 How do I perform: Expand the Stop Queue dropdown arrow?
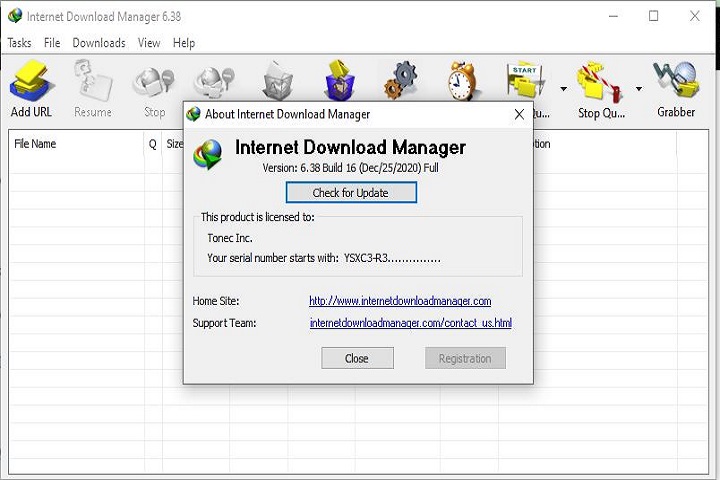(639, 89)
